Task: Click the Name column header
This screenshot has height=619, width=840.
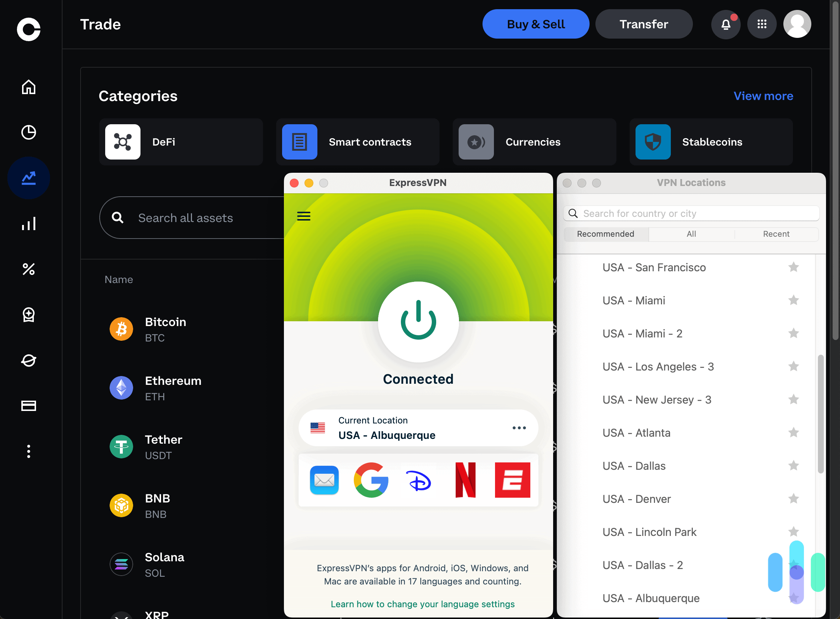Action: [118, 279]
